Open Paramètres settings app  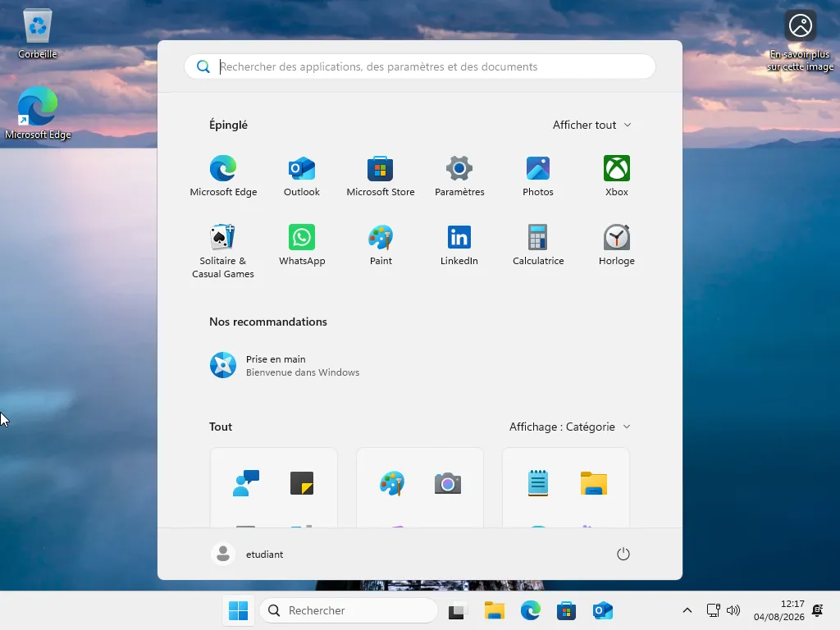tap(459, 176)
